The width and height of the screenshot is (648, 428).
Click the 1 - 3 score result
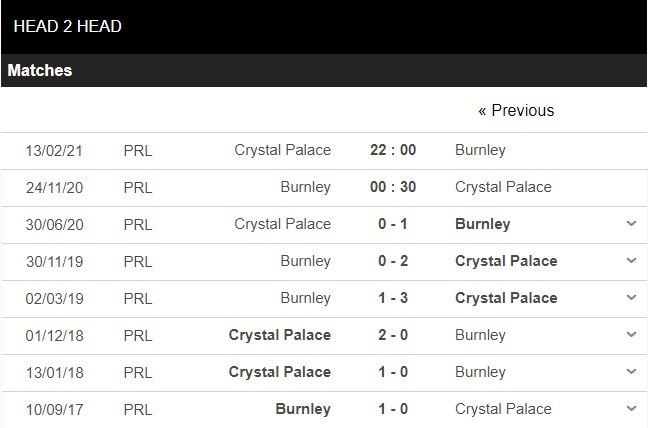tap(391, 298)
